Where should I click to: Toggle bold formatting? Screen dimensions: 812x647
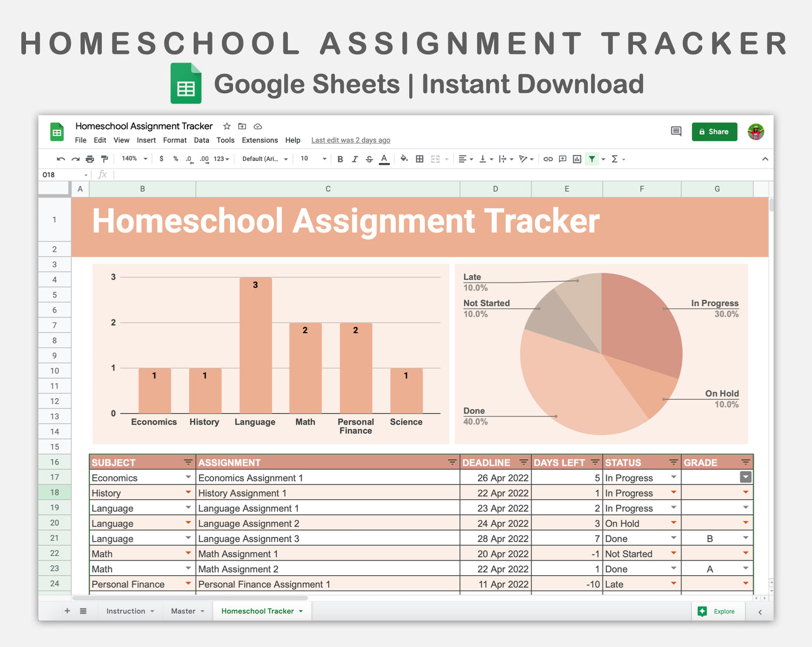pyautogui.click(x=340, y=159)
